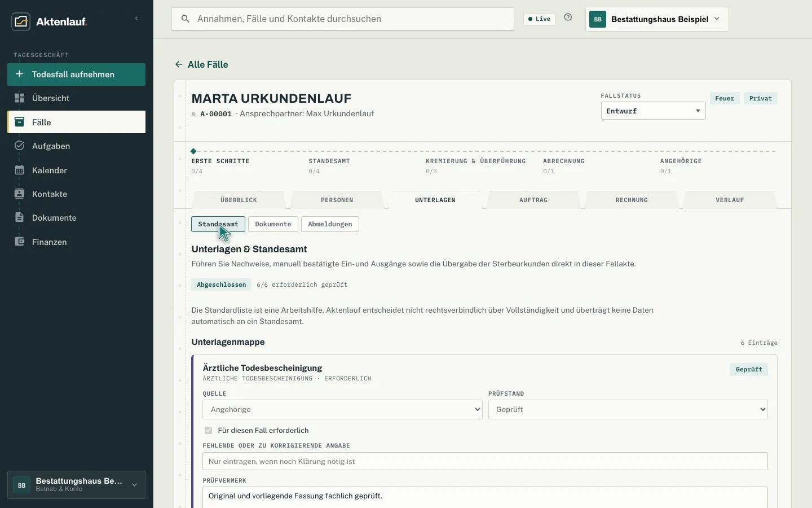812x508 pixels.
Task: Click the Kremierung & Überführung progress step
Action: [x=476, y=166]
